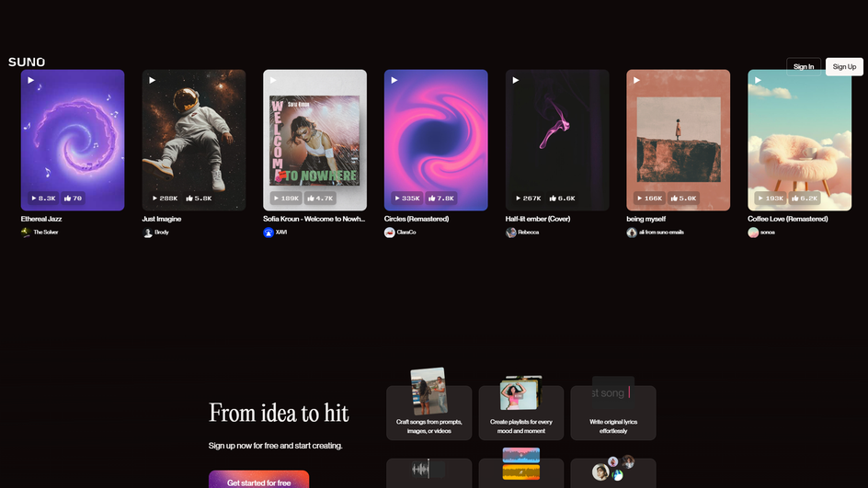The height and width of the screenshot is (488, 868).
Task: Visit sonoa artist name link
Action: 768,233
